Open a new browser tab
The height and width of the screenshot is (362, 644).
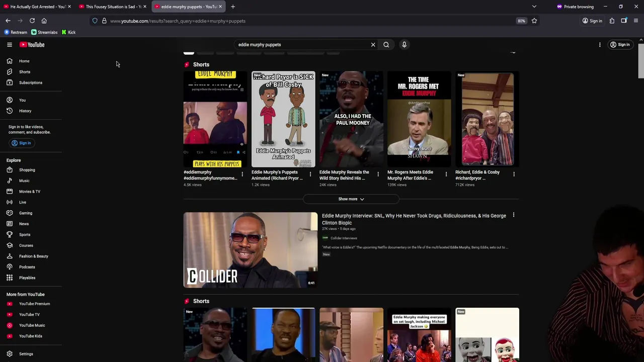click(x=233, y=7)
